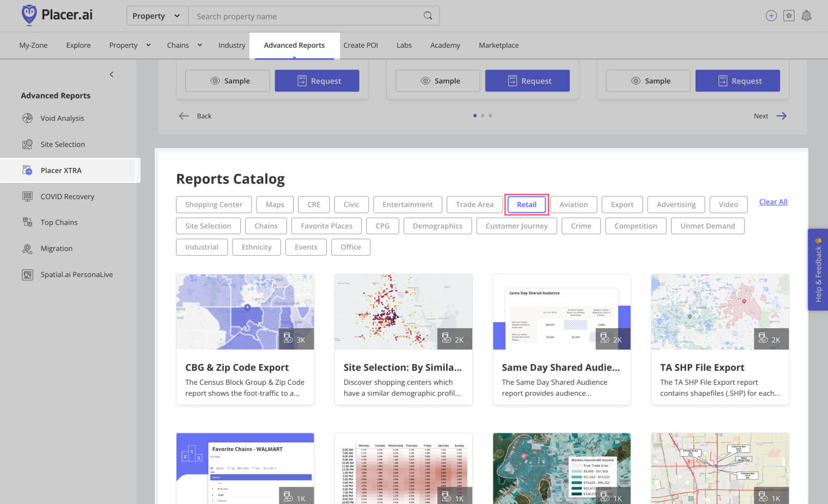This screenshot has height=504, width=828.
Task: Collapse the Advanced Reports sidebar chevron
Action: 112,74
